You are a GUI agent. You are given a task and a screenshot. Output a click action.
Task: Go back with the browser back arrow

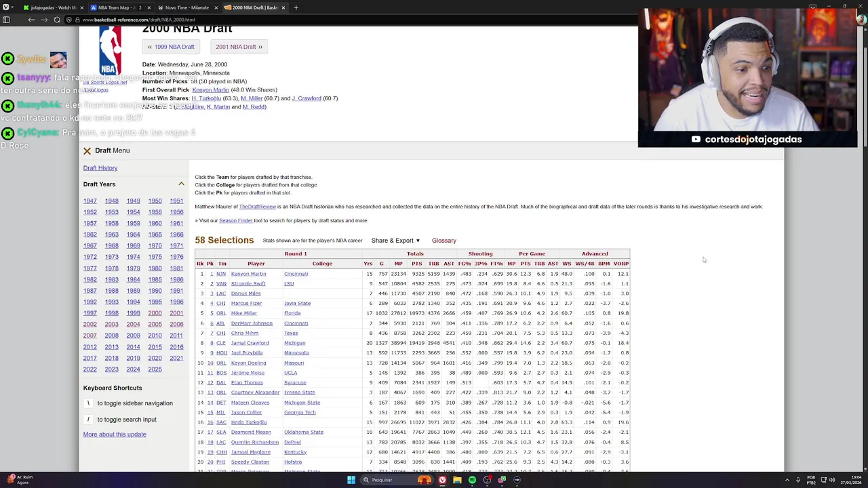(31, 20)
